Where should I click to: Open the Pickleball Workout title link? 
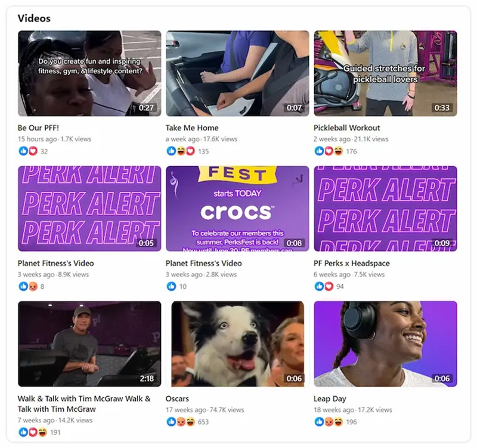(346, 127)
